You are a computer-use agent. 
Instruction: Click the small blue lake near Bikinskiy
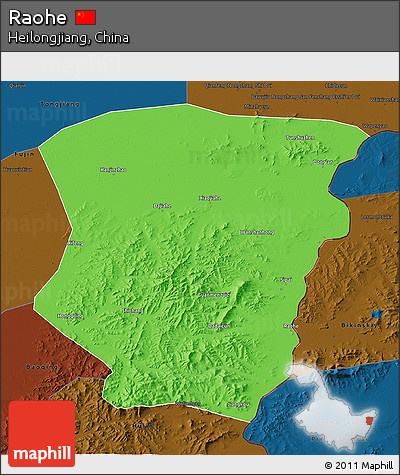(377, 314)
